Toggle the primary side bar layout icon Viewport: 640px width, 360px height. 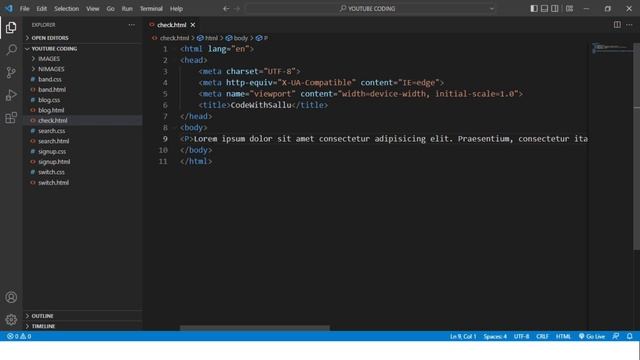pyautogui.click(x=534, y=9)
